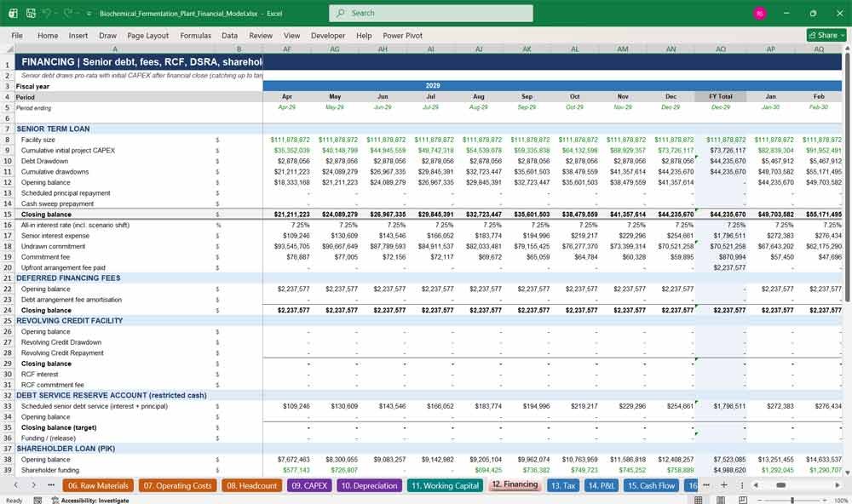Click Accessibility: Investigate in status bar
852x504 pixels.
[90, 501]
